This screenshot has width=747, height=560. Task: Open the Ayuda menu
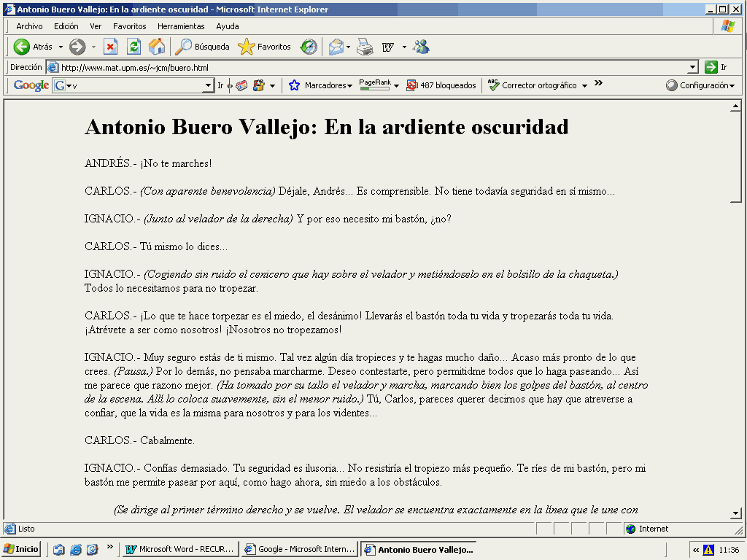pyautogui.click(x=228, y=26)
